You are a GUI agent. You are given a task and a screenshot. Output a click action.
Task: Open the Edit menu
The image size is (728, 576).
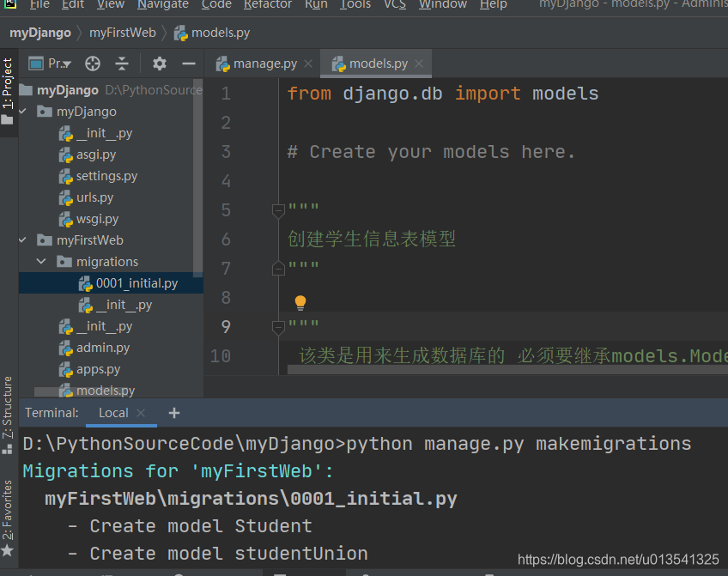(x=73, y=4)
